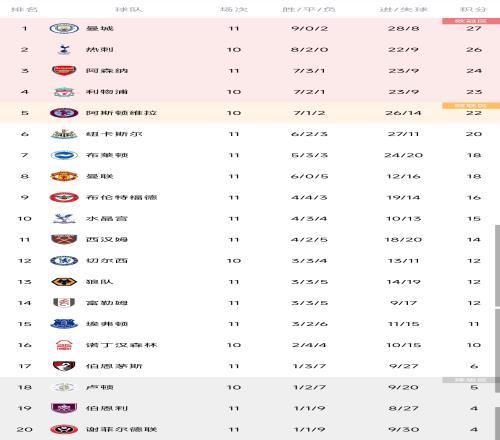Click the Manchester City club crest
The width and height of the screenshot is (500, 440).
(x=64, y=28)
